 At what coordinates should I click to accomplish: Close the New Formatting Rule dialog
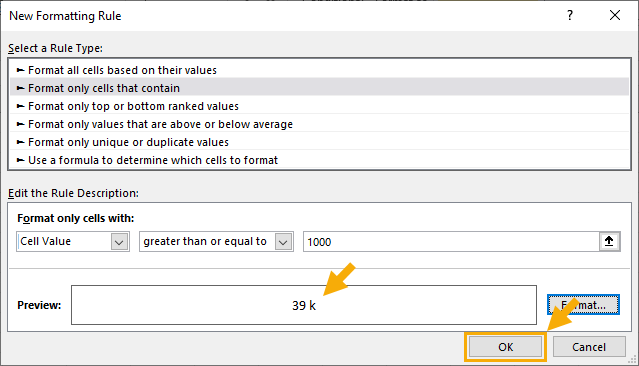coord(615,15)
